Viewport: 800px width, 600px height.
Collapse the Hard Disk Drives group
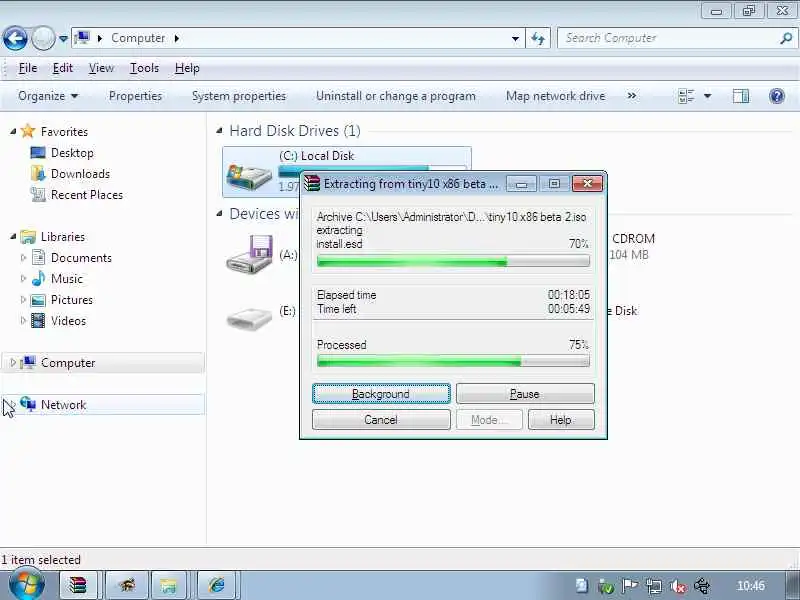tap(219, 131)
